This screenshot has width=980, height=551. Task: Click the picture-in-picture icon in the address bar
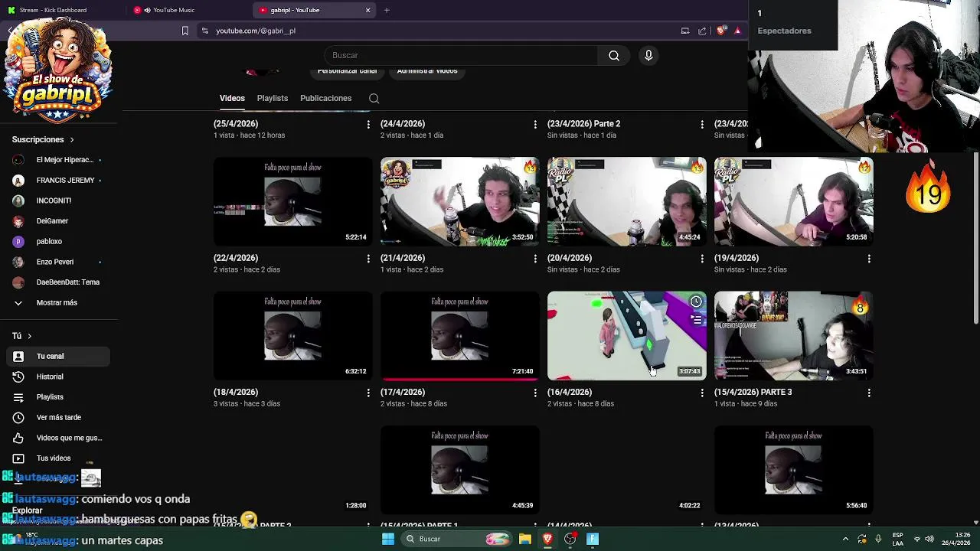[685, 31]
